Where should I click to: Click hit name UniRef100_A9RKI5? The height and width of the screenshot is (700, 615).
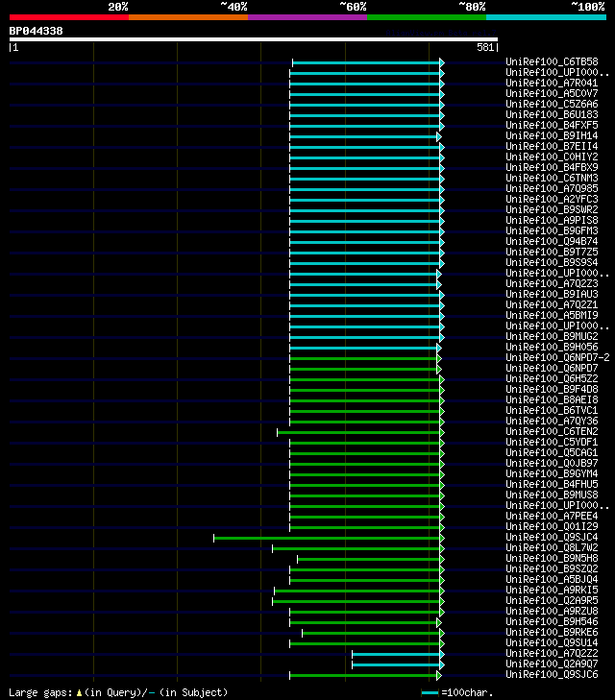point(552,591)
